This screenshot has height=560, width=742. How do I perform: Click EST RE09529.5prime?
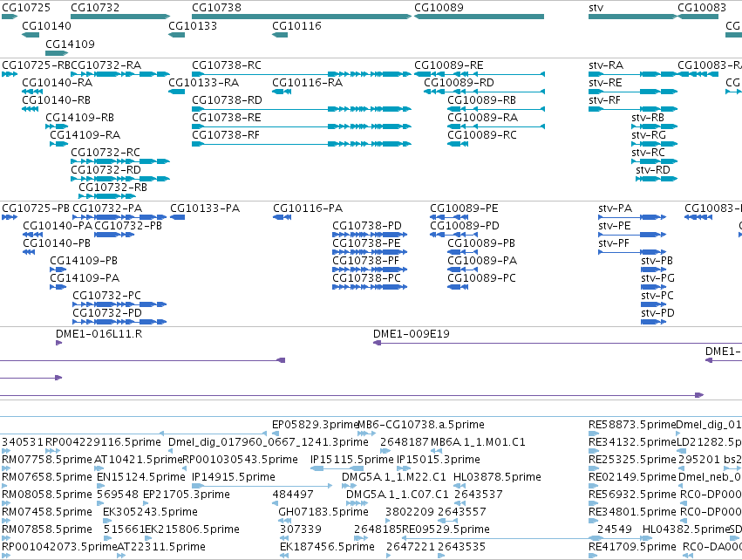point(502,538)
